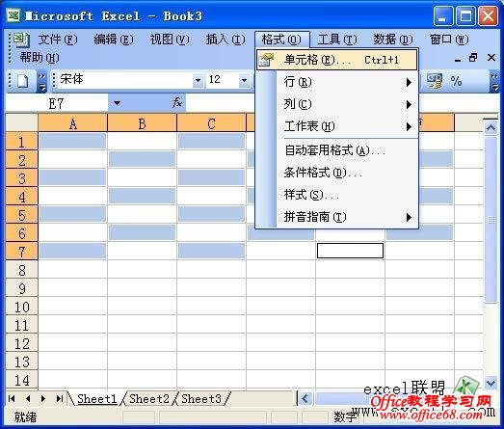
Task: Open the 工具(T) menu
Action: pos(337,40)
